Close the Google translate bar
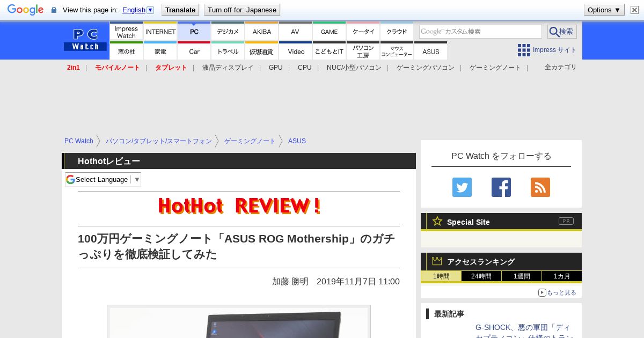Screen dimensions: 644x338 click(x=634, y=10)
